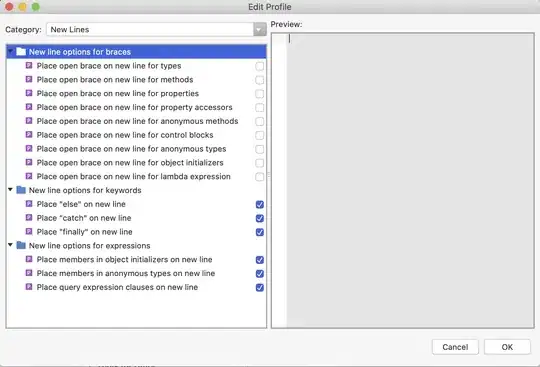Click the Cancel button
The width and height of the screenshot is (540, 367).
pos(455,347)
